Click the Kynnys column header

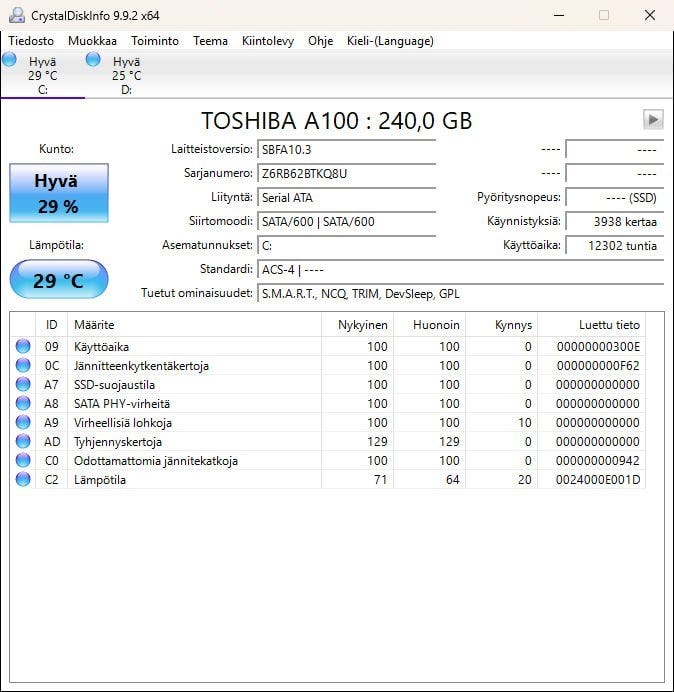[502, 325]
